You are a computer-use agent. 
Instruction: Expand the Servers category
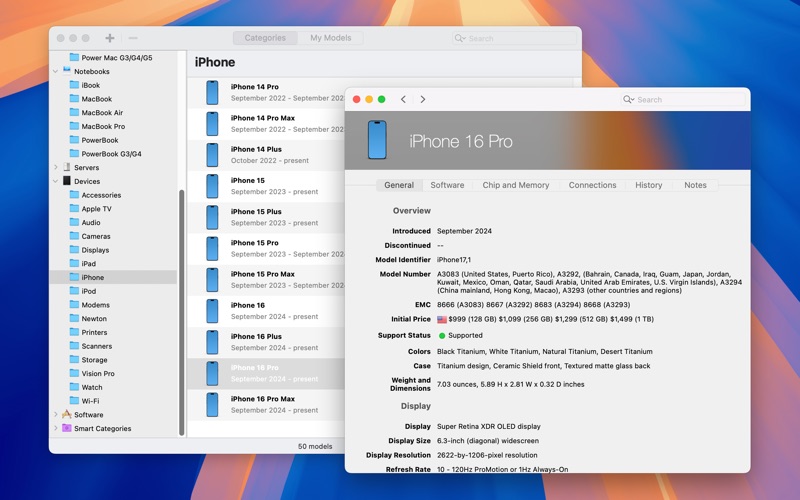tap(56, 167)
